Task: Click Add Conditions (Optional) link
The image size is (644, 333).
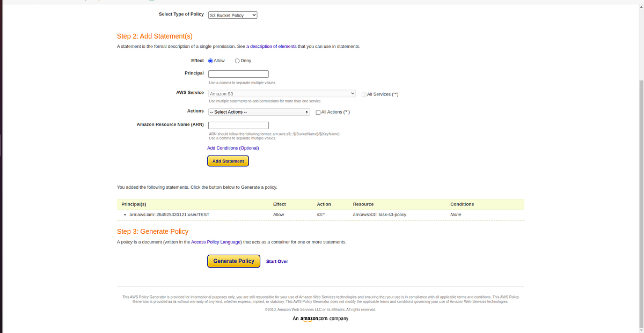Action: (x=233, y=148)
